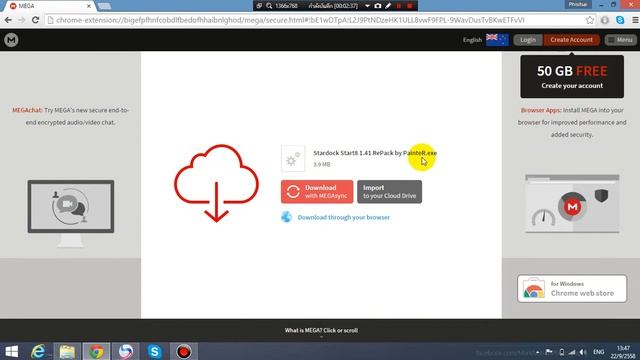Bookmark page with star icon
The height and width of the screenshot is (360, 640).
click(590, 20)
